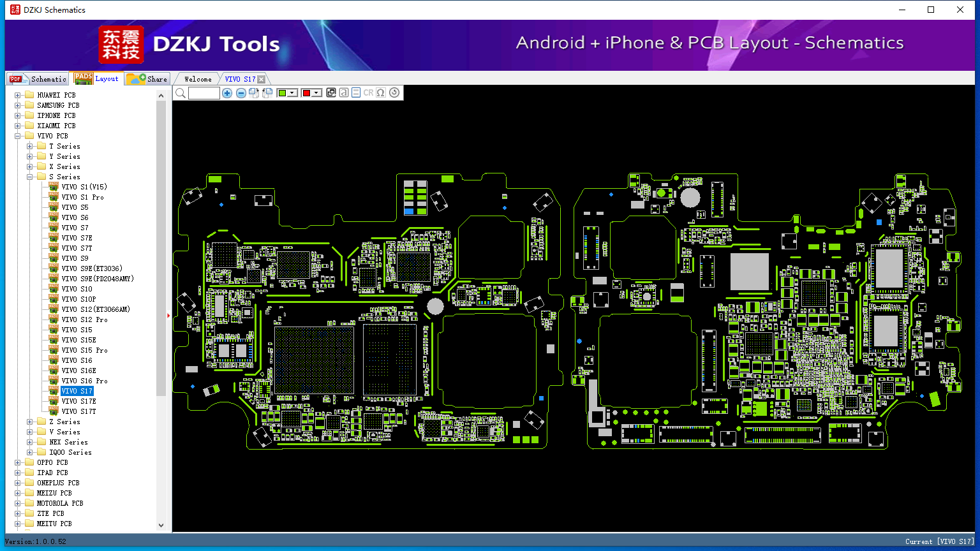Expand the T Series tree node
The width and height of the screenshot is (980, 551).
tap(30, 146)
